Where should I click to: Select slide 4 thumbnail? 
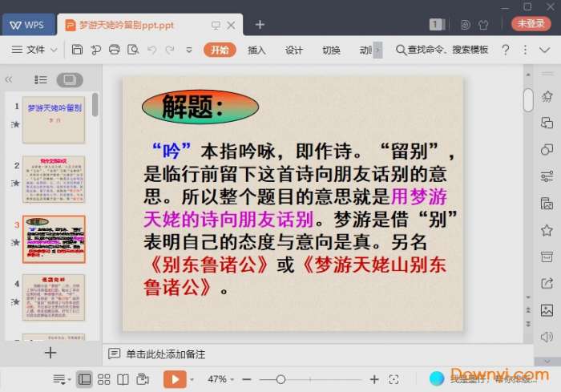54,297
